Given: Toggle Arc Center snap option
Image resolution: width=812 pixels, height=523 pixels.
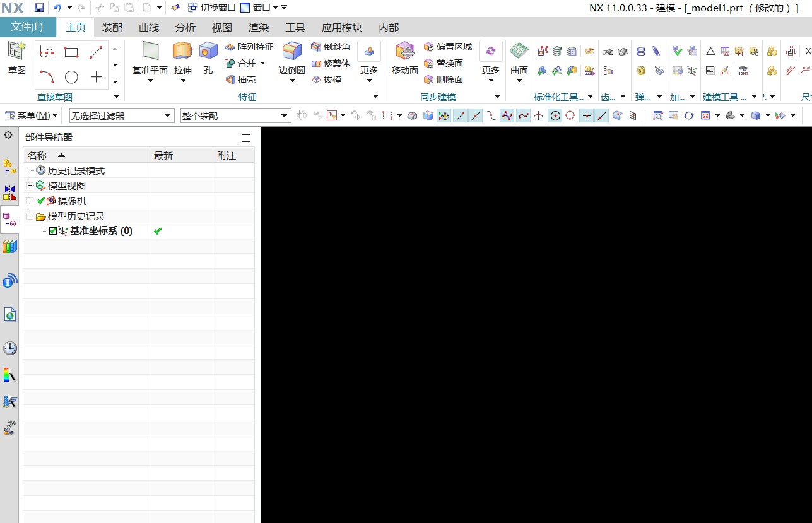Looking at the screenshot, I should coord(555,115).
